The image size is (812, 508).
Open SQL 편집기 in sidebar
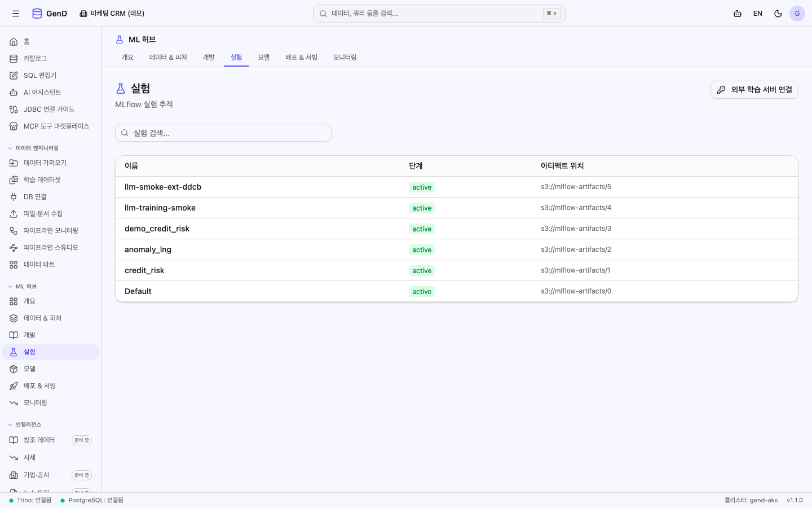[x=51, y=76]
